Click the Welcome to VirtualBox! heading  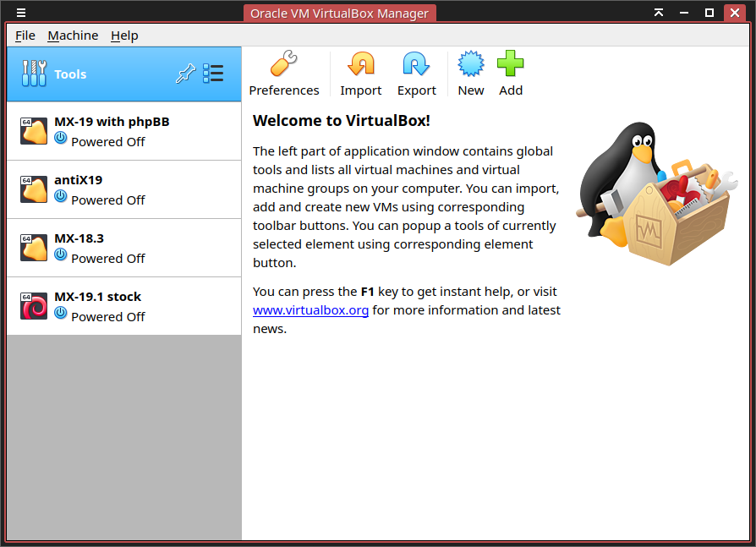(342, 121)
